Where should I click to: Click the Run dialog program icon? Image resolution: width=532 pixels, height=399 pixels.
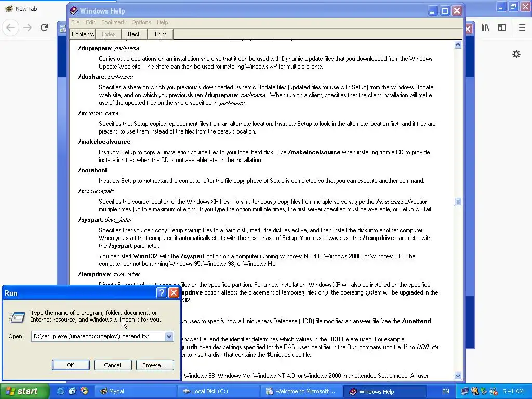(x=17, y=317)
